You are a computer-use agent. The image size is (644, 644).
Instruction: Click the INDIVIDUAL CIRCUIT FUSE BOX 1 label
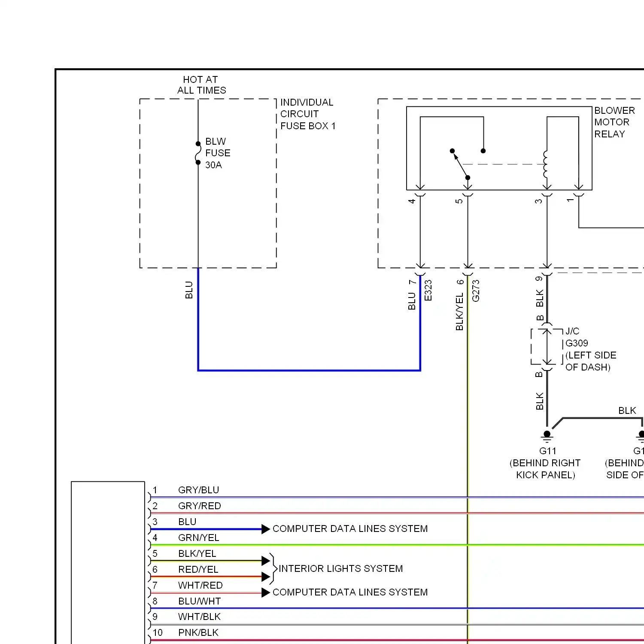click(308, 114)
